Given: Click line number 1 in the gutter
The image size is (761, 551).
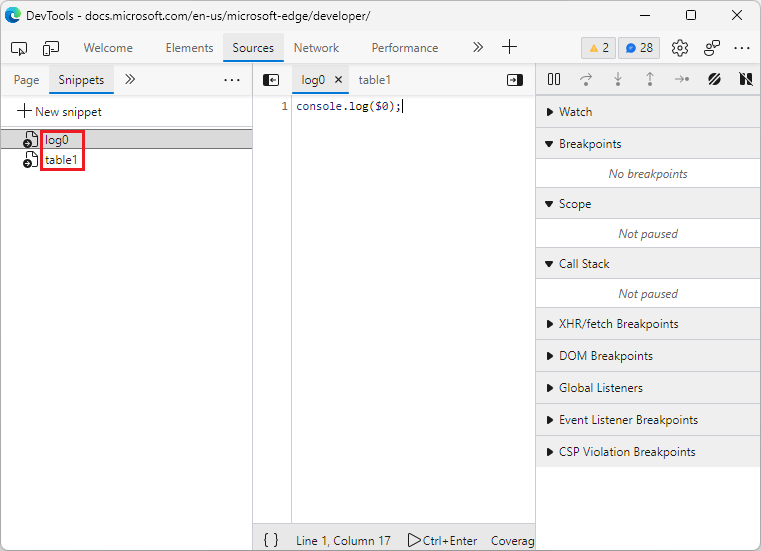Looking at the screenshot, I should coord(284,106).
